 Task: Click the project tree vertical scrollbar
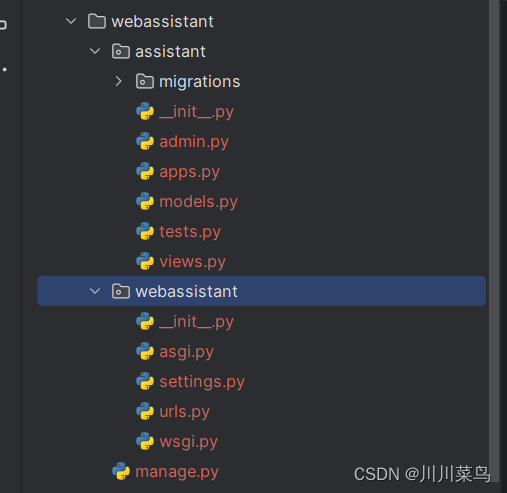point(494,240)
